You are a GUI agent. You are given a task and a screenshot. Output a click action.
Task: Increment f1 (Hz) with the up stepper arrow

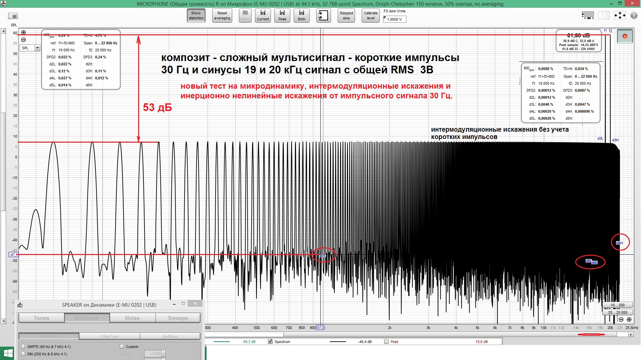[x=163, y=352]
